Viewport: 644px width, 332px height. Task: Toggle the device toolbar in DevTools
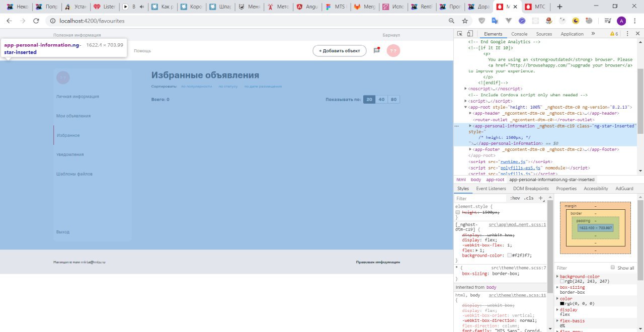pos(470,34)
